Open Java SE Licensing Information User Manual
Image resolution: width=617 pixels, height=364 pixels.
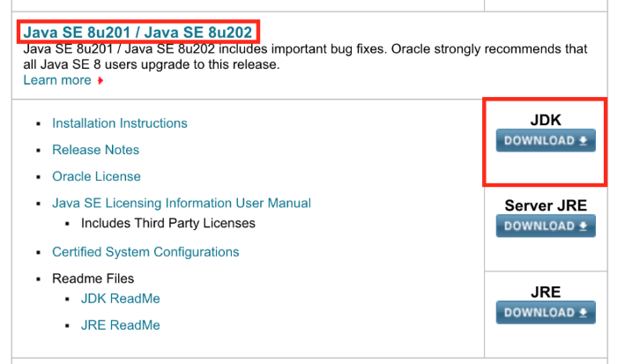(182, 203)
